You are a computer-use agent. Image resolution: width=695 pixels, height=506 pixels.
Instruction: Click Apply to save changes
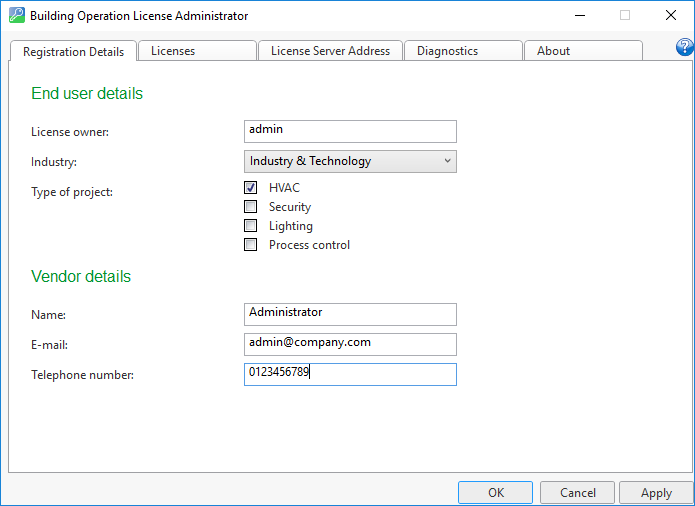656,493
